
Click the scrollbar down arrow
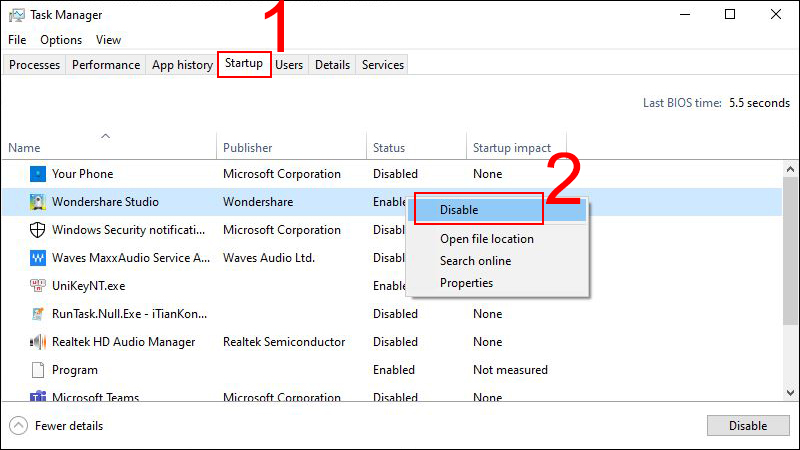(x=790, y=393)
